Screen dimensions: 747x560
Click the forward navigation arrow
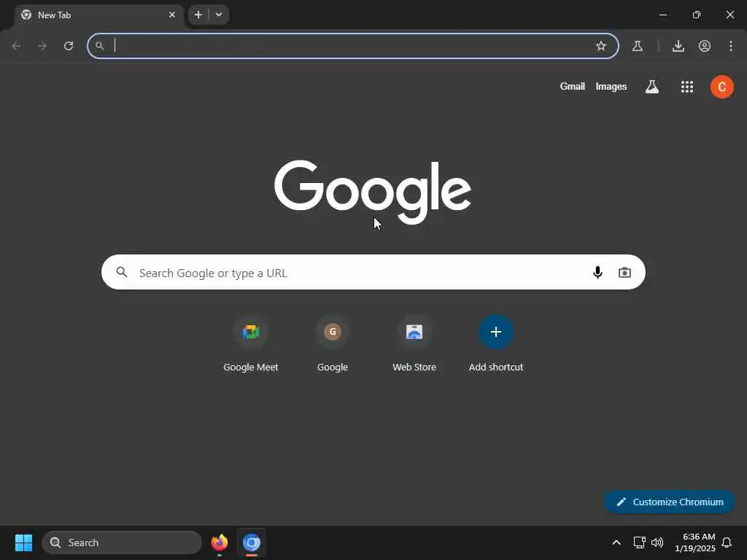pyautogui.click(x=42, y=46)
